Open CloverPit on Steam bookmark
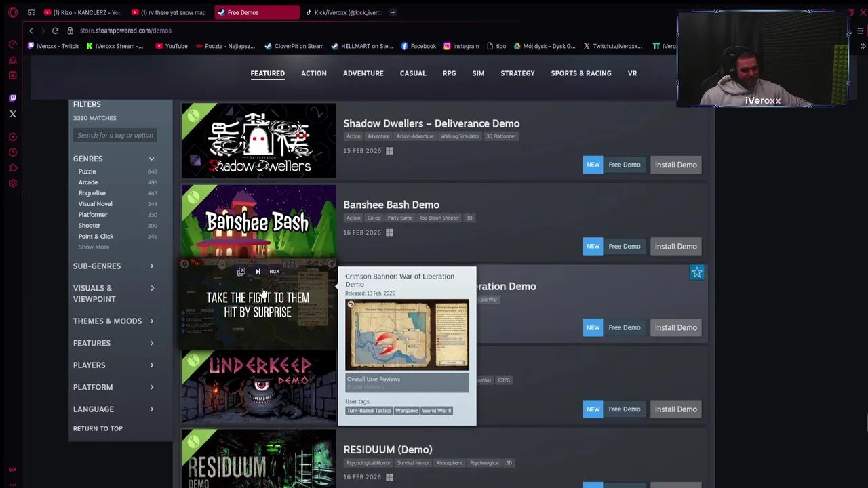Viewport: 868px width, 488px height. [x=294, y=46]
